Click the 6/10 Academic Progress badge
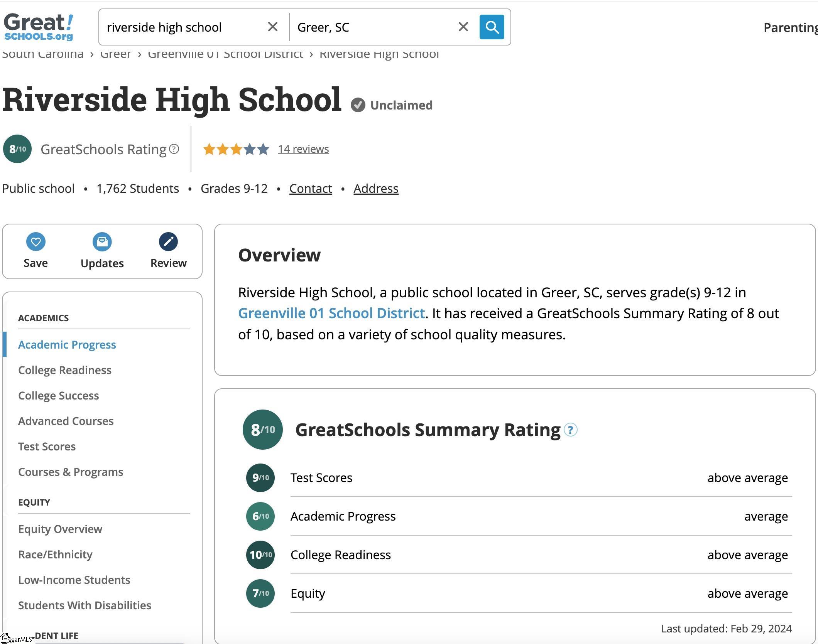The height and width of the screenshot is (644, 818). (260, 516)
